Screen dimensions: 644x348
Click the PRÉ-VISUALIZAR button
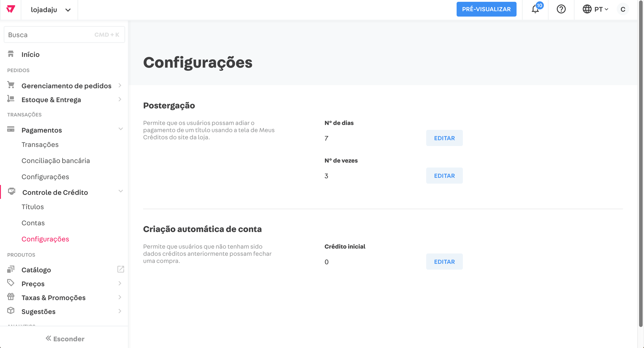[x=486, y=9]
